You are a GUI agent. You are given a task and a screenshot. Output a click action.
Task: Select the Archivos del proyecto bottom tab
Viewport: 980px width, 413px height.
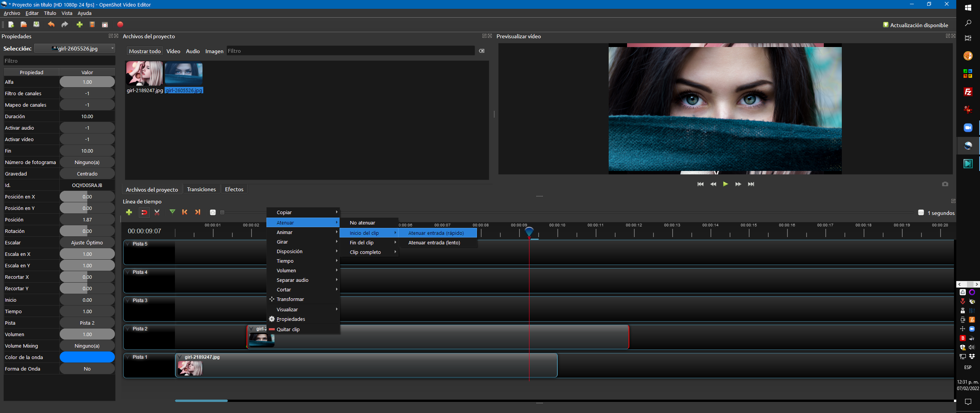click(152, 189)
